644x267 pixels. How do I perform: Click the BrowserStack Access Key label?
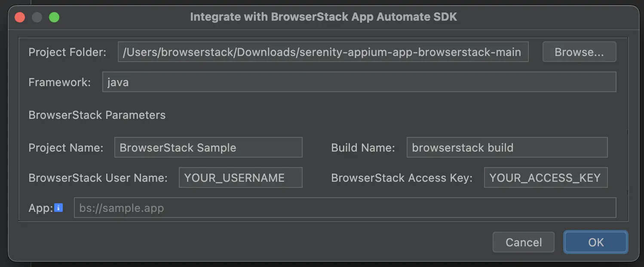coord(402,178)
